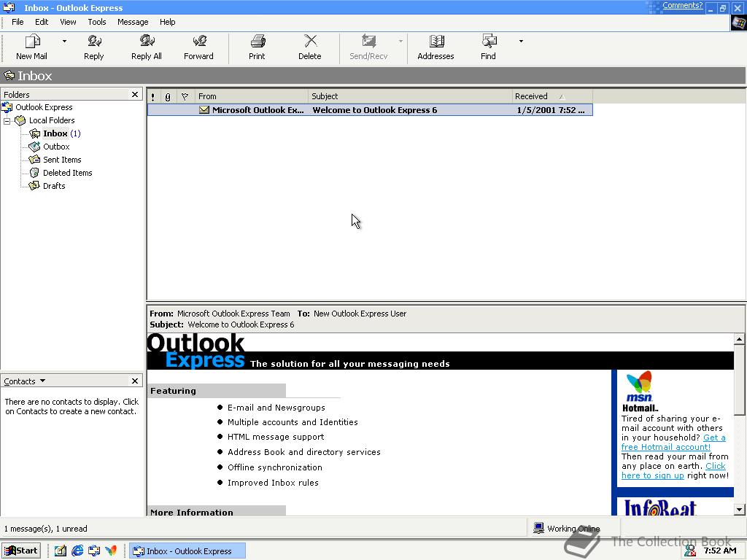Sort by Flag column header
The height and width of the screenshot is (560, 747).
185,97
